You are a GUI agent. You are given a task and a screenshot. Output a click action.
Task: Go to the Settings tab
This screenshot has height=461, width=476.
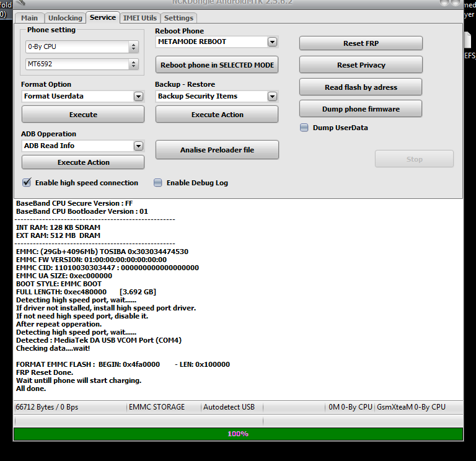[178, 18]
